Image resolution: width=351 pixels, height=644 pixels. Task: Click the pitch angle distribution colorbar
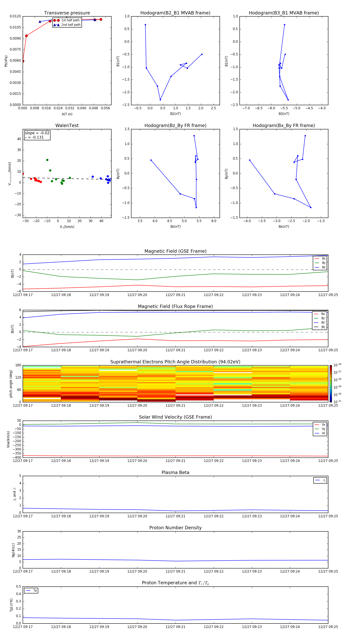pos(331,384)
